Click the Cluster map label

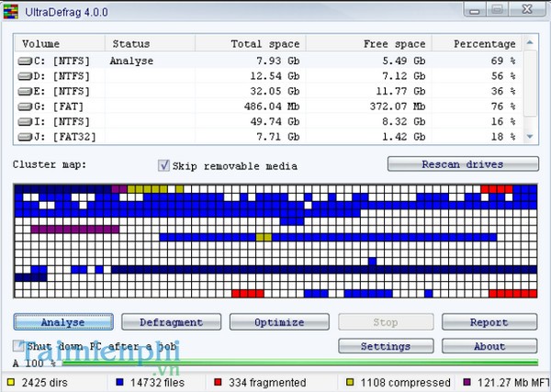point(50,164)
